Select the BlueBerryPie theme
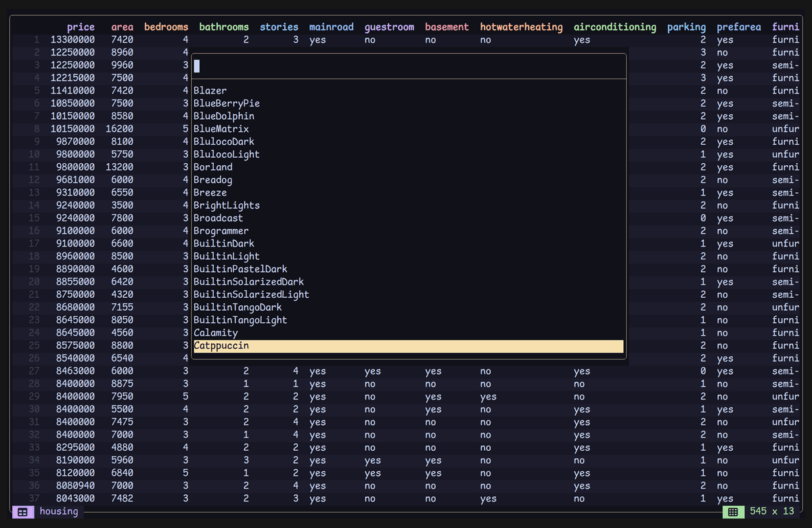The image size is (812, 528). 409,104
